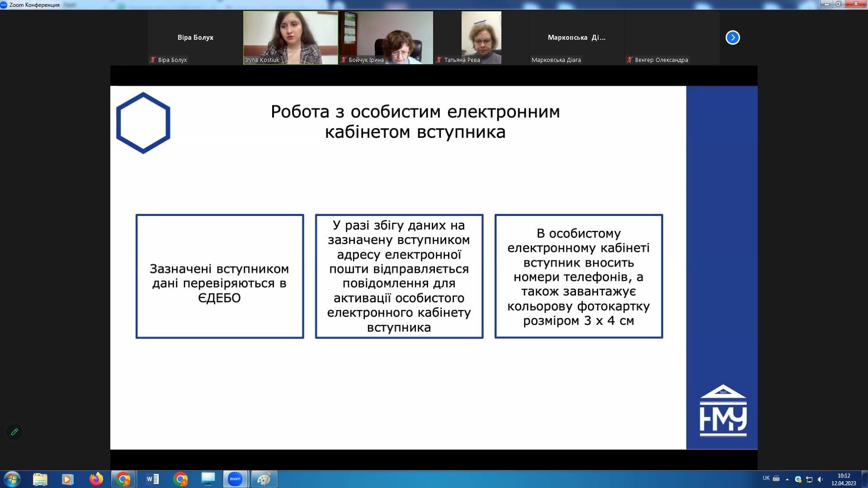
Task: Restore down the Zoom window
Action: [838, 4]
